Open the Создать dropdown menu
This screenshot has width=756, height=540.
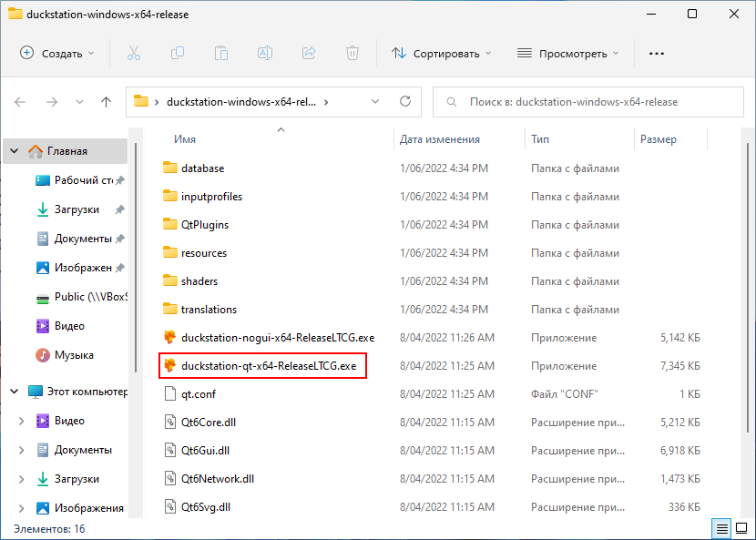(56, 53)
